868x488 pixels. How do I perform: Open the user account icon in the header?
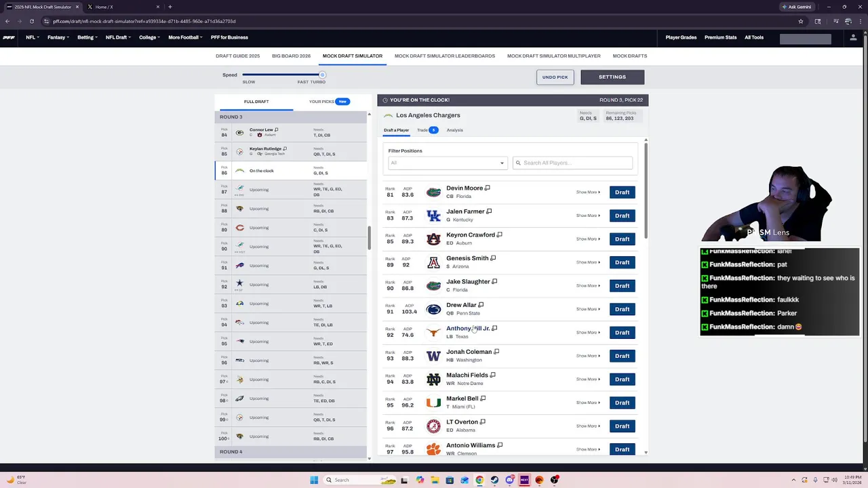[x=853, y=37]
